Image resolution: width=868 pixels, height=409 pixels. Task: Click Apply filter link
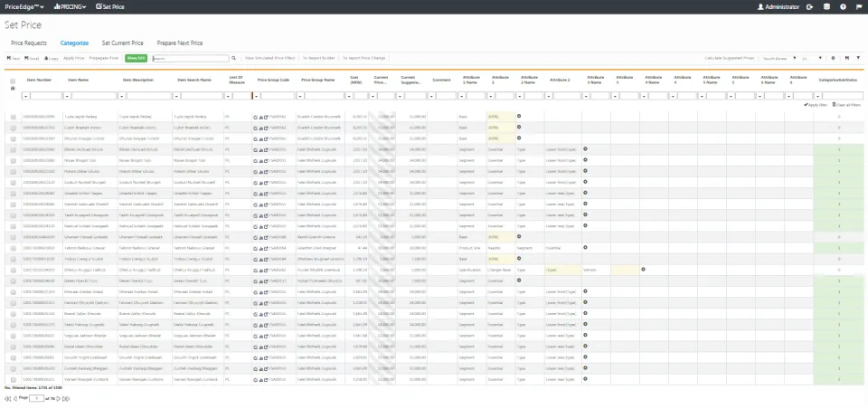pos(816,105)
